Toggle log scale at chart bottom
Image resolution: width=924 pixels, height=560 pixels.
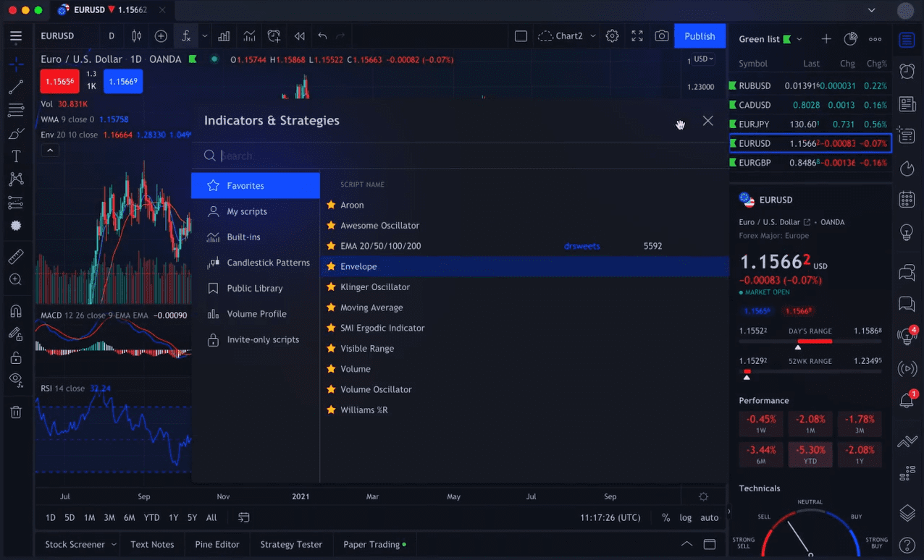(686, 517)
